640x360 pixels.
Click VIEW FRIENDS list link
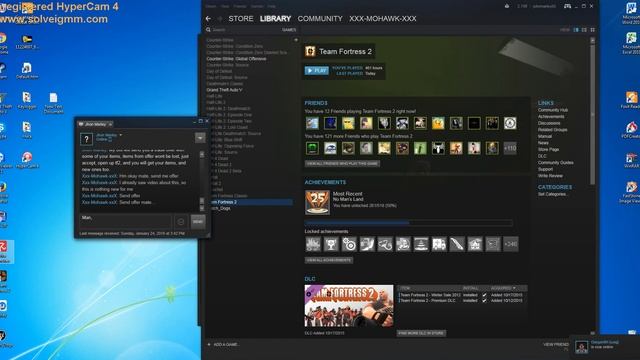click(x=556, y=344)
